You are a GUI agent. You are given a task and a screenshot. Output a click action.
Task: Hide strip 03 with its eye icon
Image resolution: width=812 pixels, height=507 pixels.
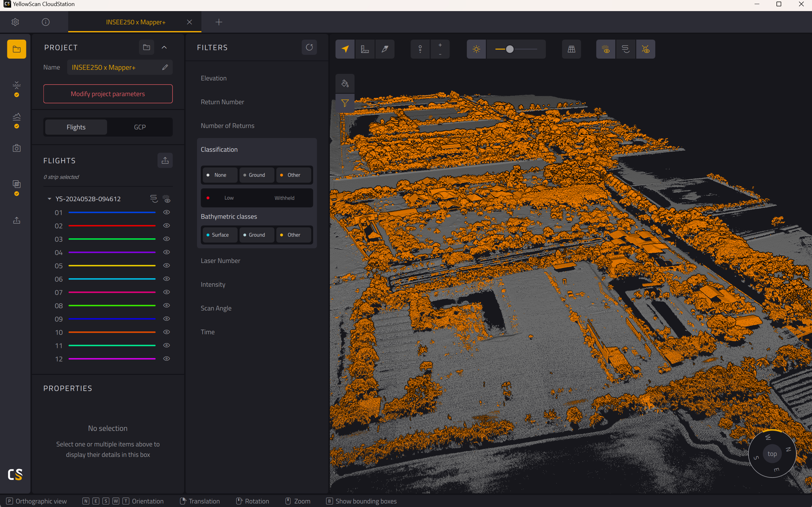point(167,239)
